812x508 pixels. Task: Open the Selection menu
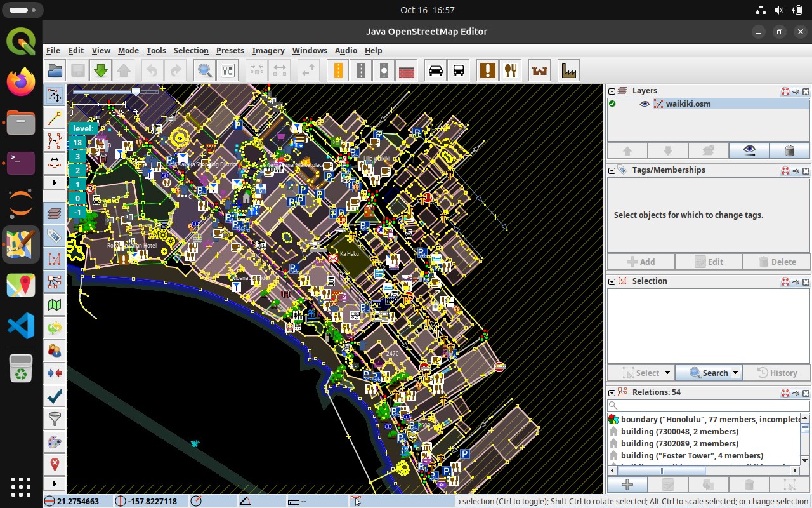pyautogui.click(x=191, y=50)
